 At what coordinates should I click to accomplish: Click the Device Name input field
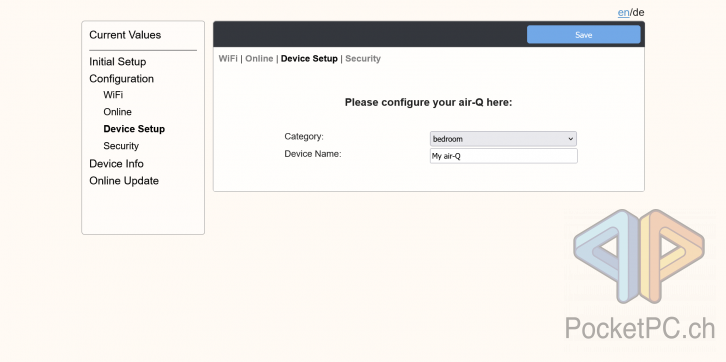coord(504,156)
